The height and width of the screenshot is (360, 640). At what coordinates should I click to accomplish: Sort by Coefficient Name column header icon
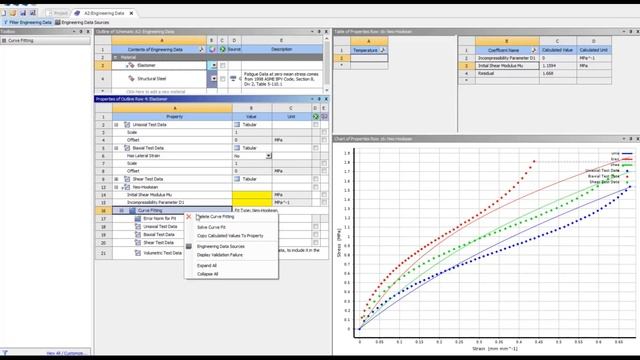point(534,50)
